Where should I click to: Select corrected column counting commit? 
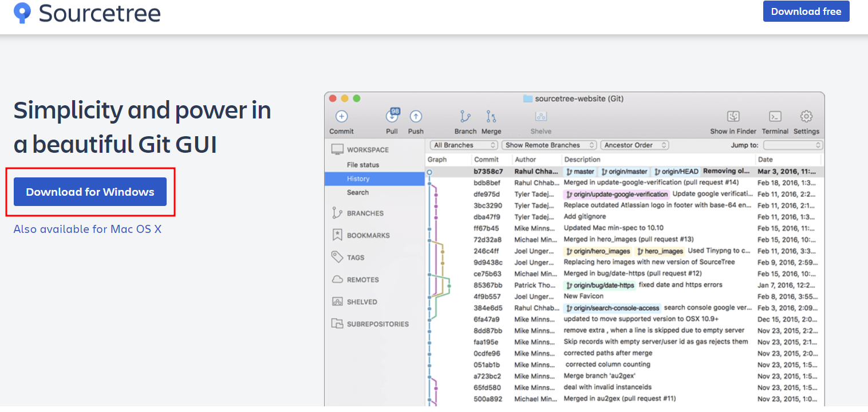point(625,365)
